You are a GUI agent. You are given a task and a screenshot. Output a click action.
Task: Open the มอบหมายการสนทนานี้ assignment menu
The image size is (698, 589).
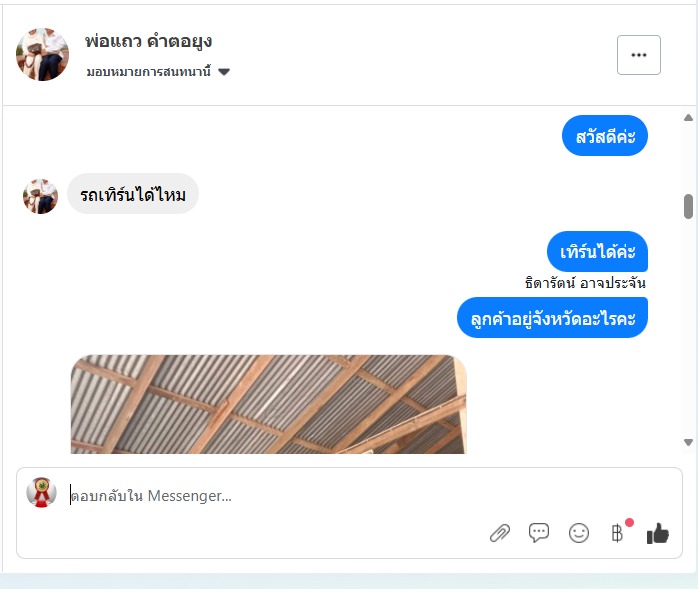click(x=158, y=72)
